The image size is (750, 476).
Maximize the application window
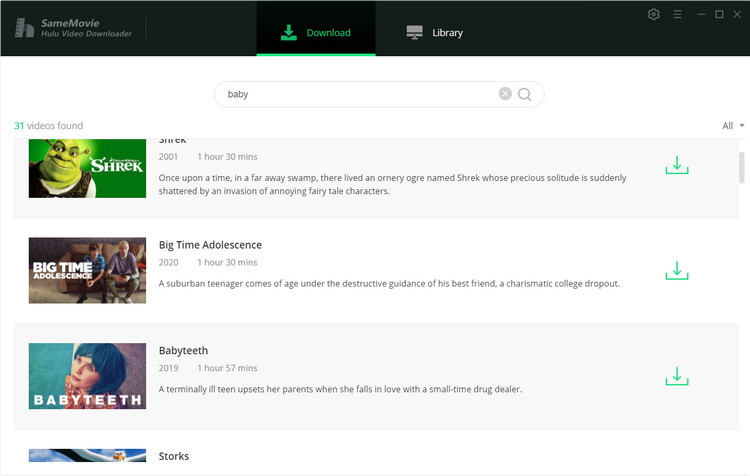(719, 14)
